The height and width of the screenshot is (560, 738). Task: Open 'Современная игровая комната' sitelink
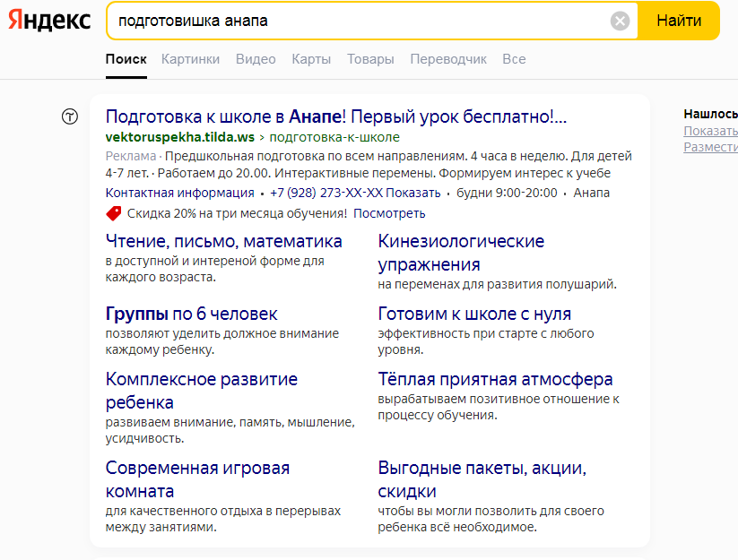(197, 479)
